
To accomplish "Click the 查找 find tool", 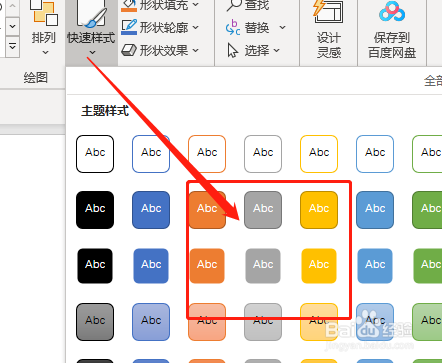I will [x=248, y=5].
